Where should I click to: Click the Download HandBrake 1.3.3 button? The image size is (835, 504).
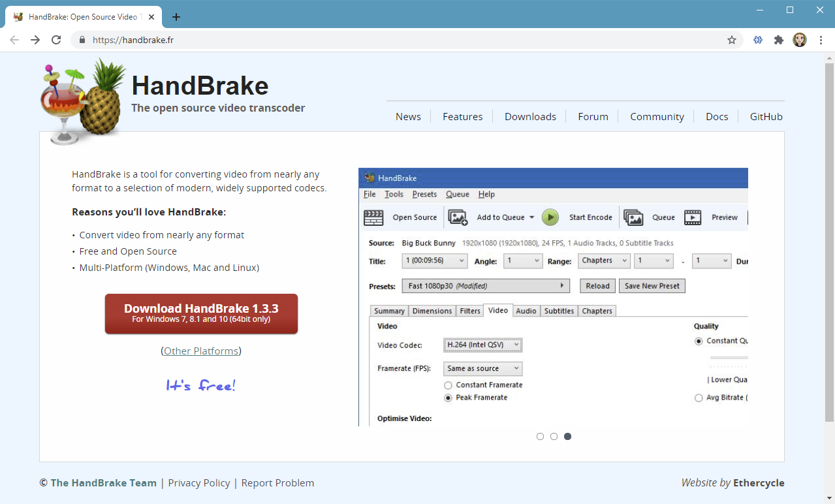[x=201, y=313]
